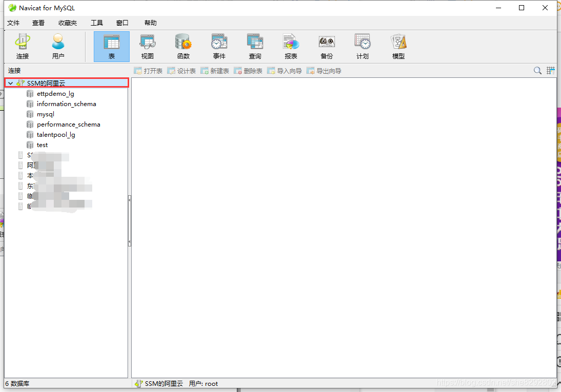Click the panel splitter collapse handle

click(129, 221)
